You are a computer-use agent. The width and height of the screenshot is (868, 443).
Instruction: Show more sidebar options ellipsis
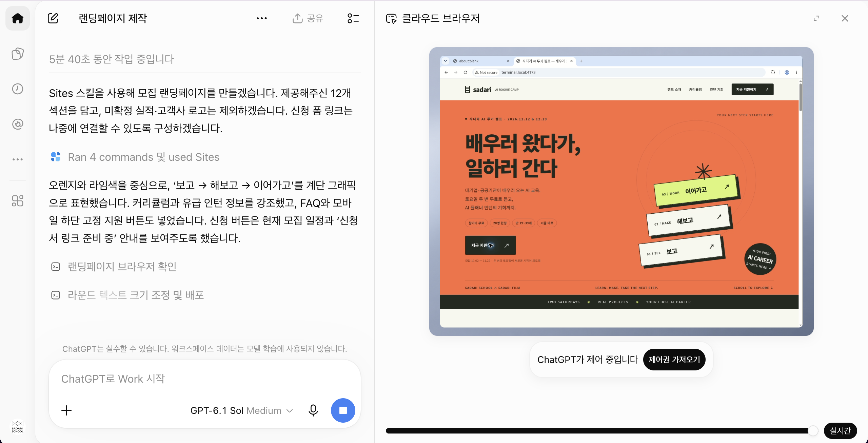tap(18, 159)
